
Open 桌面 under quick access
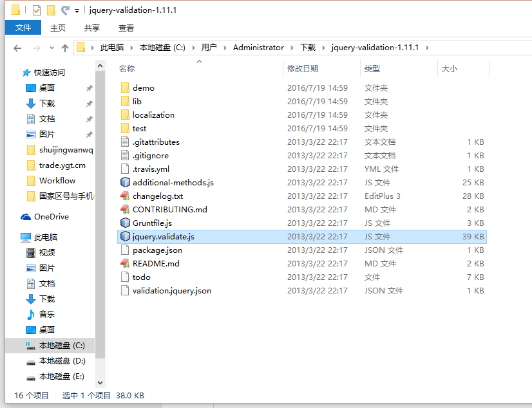click(x=46, y=88)
